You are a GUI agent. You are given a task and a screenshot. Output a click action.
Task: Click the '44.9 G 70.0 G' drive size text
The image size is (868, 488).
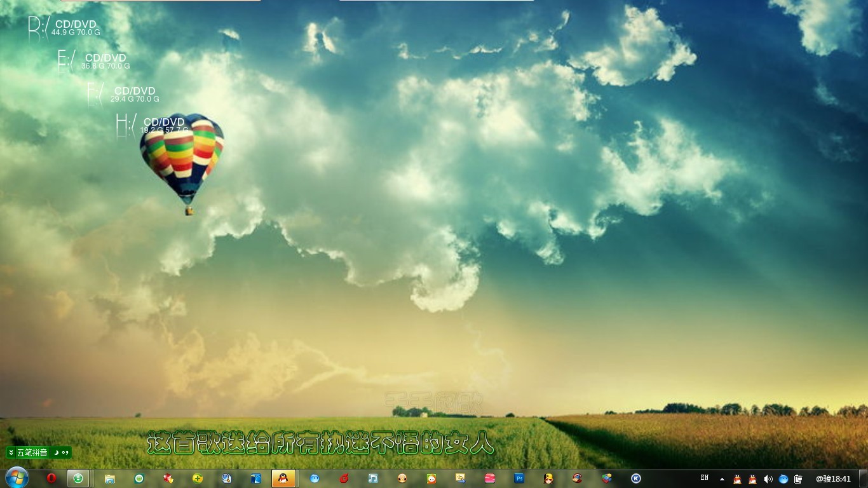[x=76, y=32]
